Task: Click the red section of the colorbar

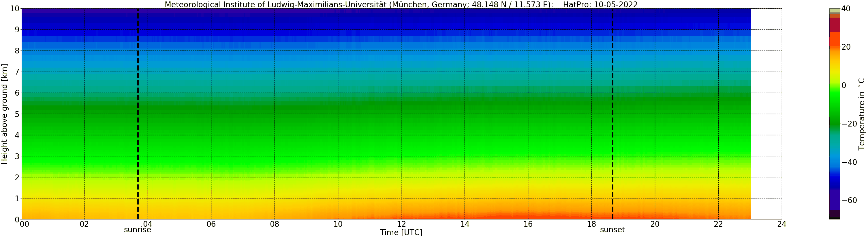Action: point(834,25)
